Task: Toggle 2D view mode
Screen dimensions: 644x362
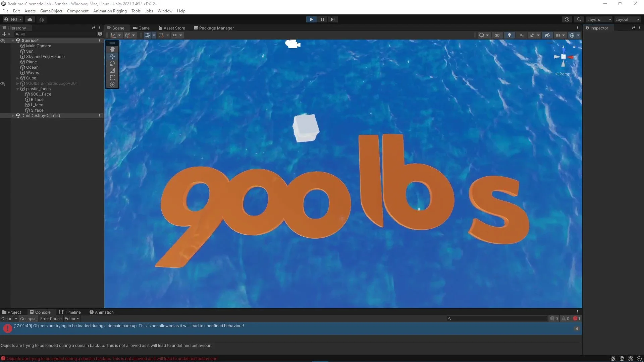Action: pyautogui.click(x=497, y=35)
